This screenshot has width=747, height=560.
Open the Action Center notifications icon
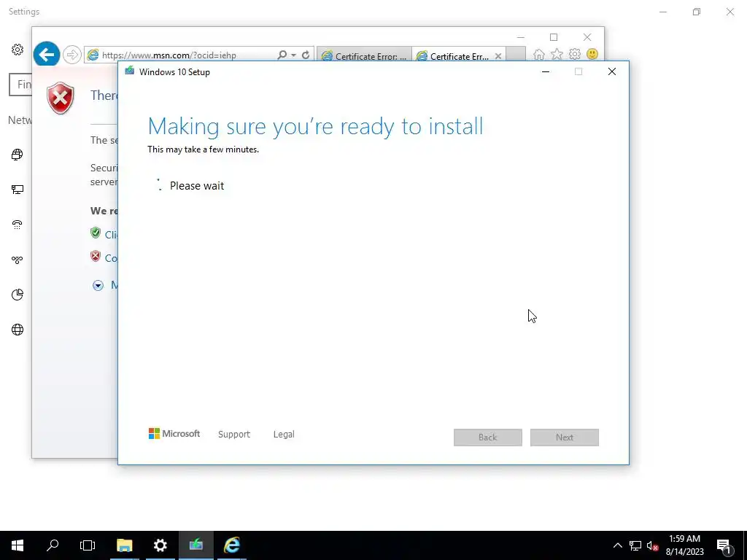pyautogui.click(x=724, y=545)
